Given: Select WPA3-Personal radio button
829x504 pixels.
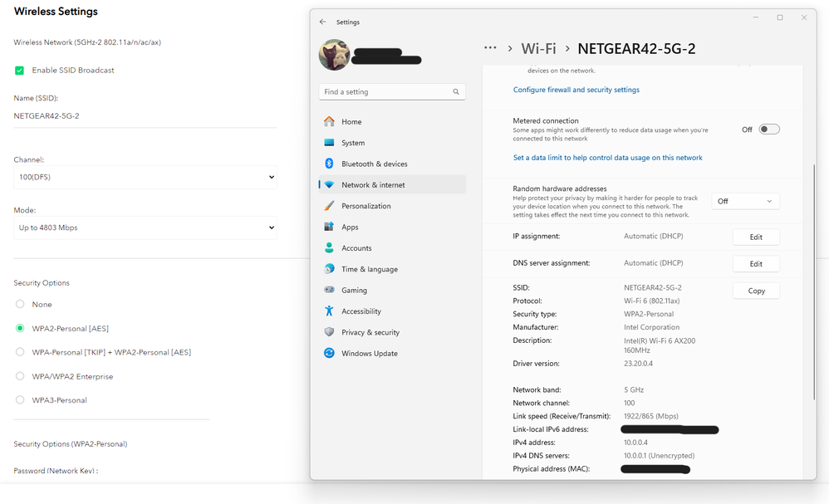Looking at the screenshot, I should [x=20, y=400].
